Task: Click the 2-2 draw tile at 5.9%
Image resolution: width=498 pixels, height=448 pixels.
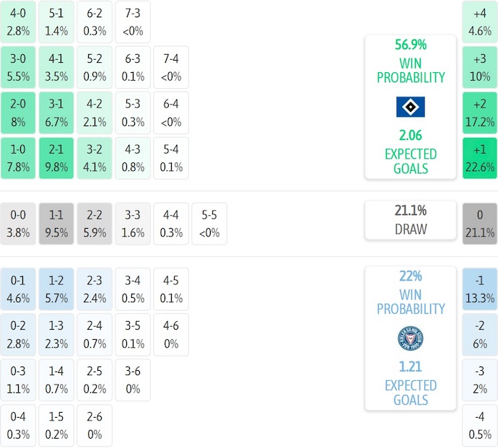Action: (95, 224)
